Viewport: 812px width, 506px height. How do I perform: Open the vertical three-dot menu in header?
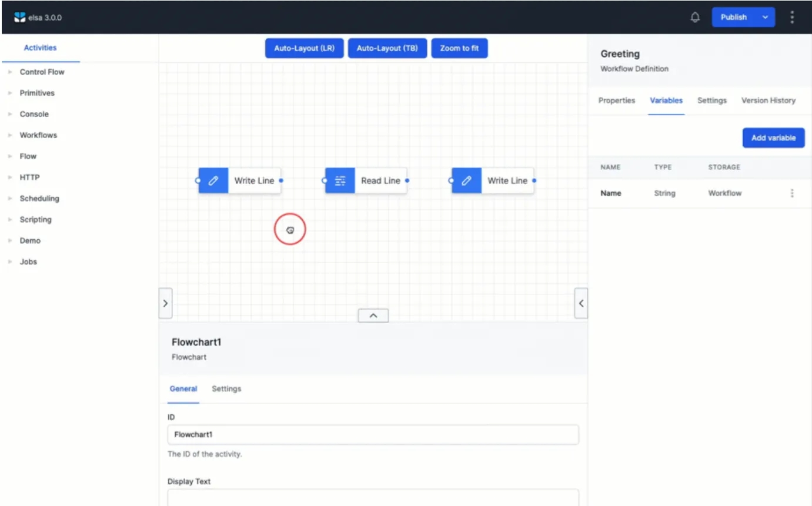[792, 17]
